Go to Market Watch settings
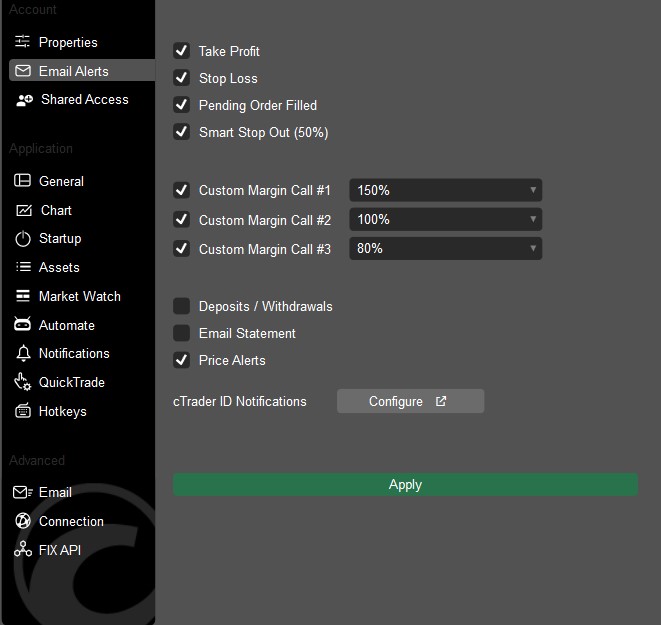Image resolution: width=661 pixels, height=625 pixels. 80,296
